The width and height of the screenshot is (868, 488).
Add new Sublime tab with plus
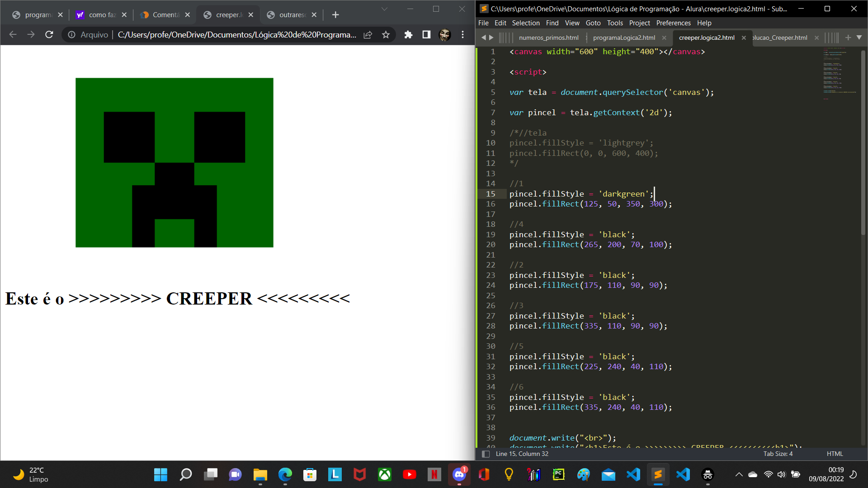coord(848,38)
